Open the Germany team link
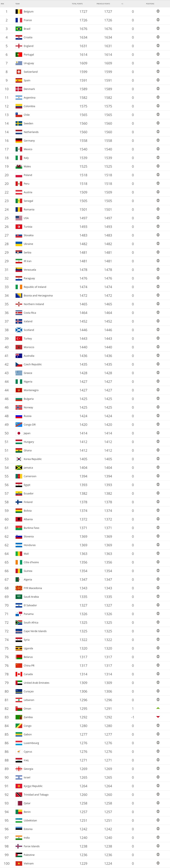The image size is (170, 868). pos(29,141)
